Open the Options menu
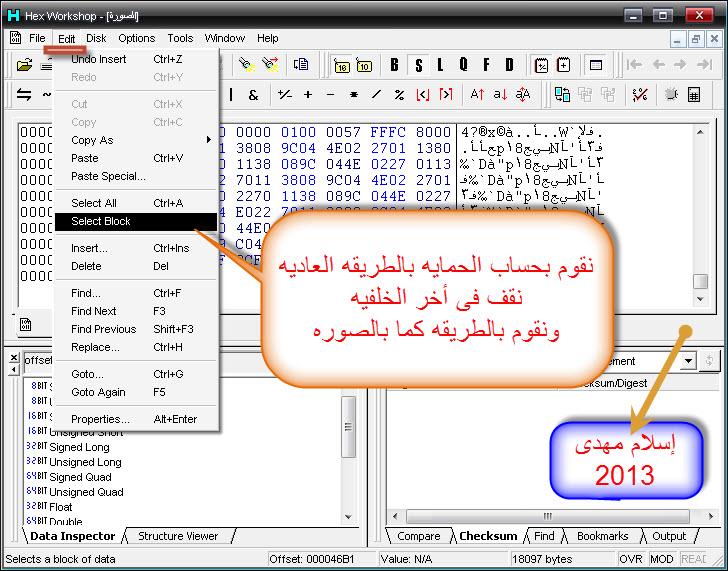 pyautogui.click(x=136, y=38)
